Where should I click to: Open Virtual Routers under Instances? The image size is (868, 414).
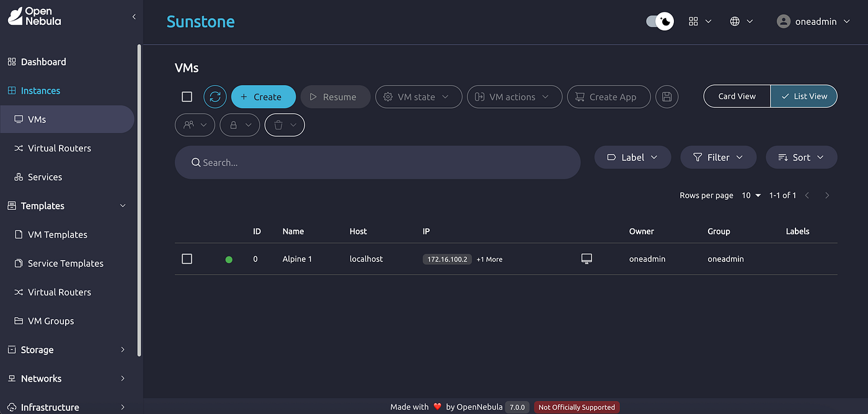tap(67, 148)
